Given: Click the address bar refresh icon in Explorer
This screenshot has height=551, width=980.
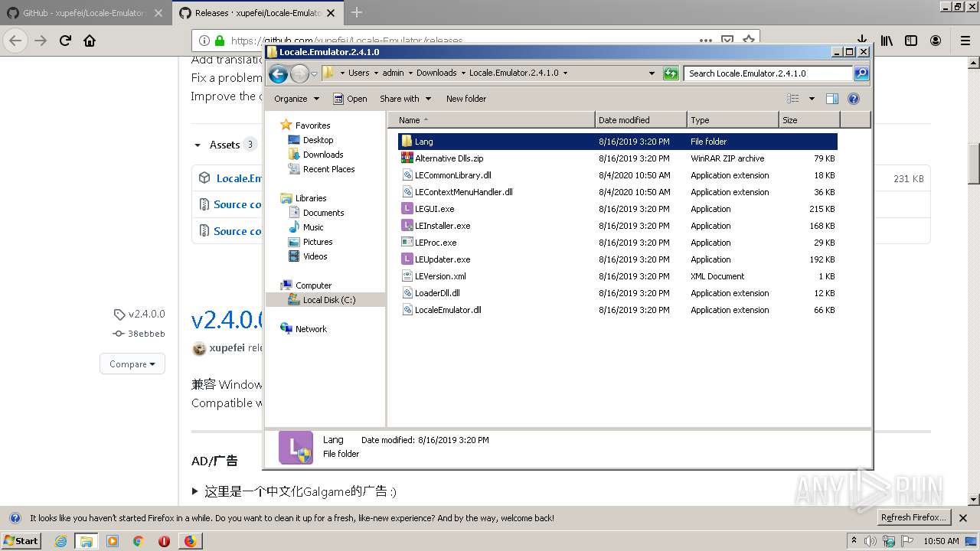Looking at the screenshot, I should point(671,73).
